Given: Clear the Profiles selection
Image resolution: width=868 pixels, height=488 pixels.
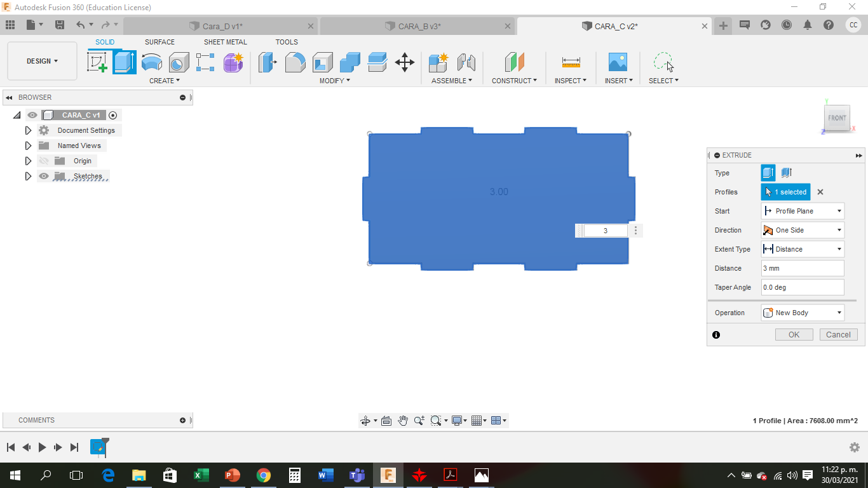Looking at the screenshot, I should pyautogui.click(x=820, y=192).
